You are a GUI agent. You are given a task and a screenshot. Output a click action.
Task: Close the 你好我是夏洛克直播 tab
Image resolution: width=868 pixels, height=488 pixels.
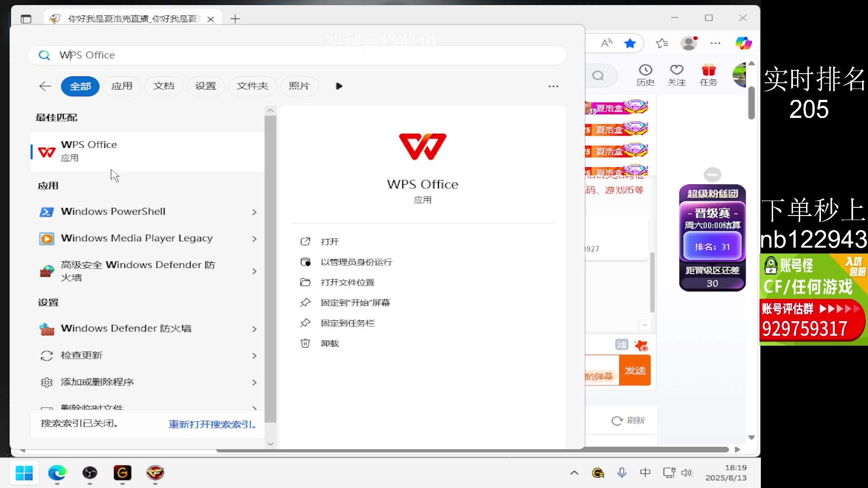tap(211, 19)
